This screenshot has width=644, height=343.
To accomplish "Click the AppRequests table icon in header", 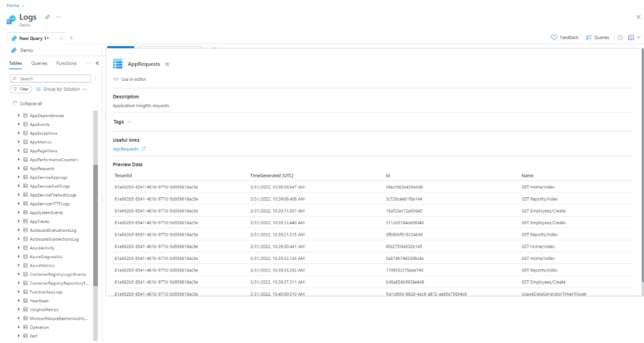I will tap(118, 64).
